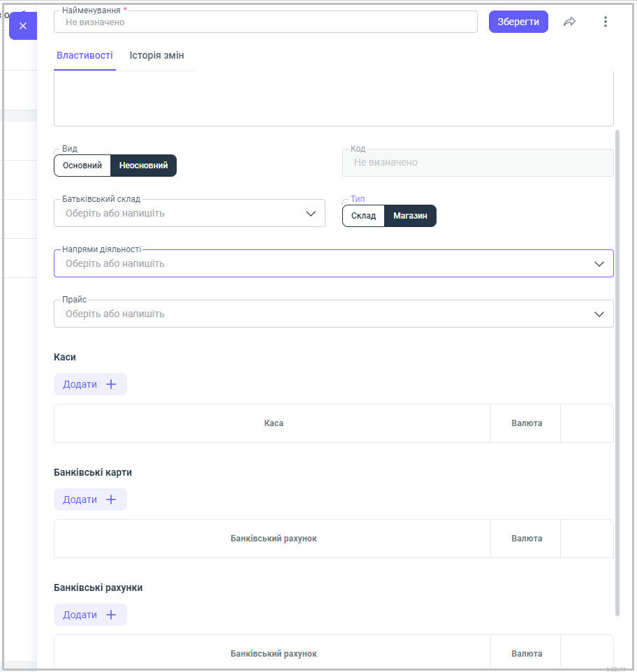Switch Тип to Магазин

click(410, 216)
